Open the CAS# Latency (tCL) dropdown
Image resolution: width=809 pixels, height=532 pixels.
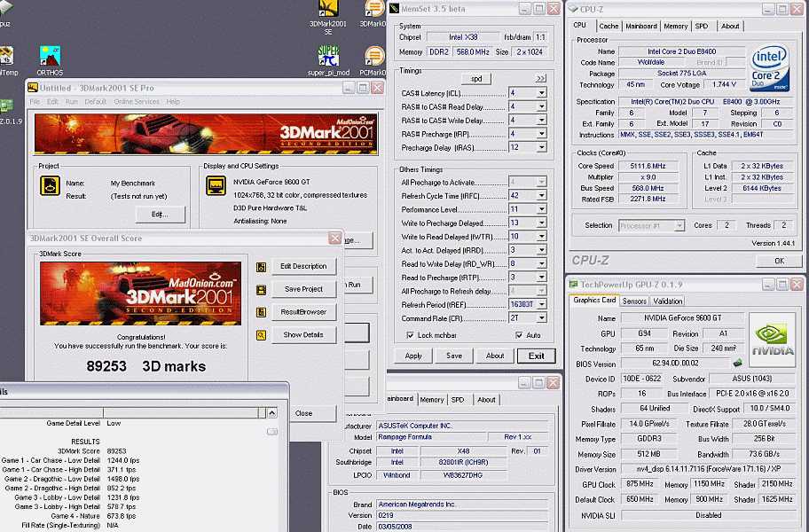pyautogui.click(x=541, y=93)
